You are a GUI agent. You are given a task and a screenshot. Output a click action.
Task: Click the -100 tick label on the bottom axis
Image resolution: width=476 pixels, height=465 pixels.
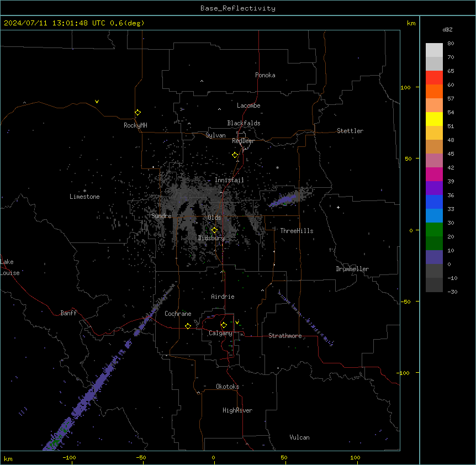(69, 457)
